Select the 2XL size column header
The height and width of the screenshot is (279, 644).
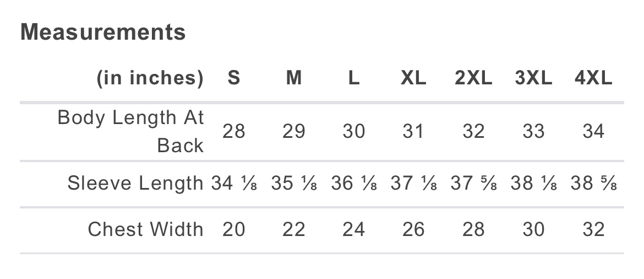[473, 78]
